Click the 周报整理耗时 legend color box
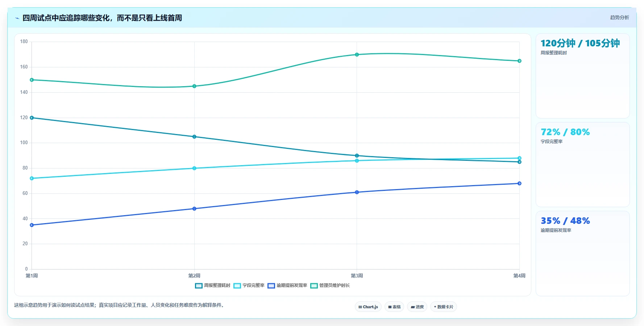Screen dimensions: 644x326 point(199,286)
